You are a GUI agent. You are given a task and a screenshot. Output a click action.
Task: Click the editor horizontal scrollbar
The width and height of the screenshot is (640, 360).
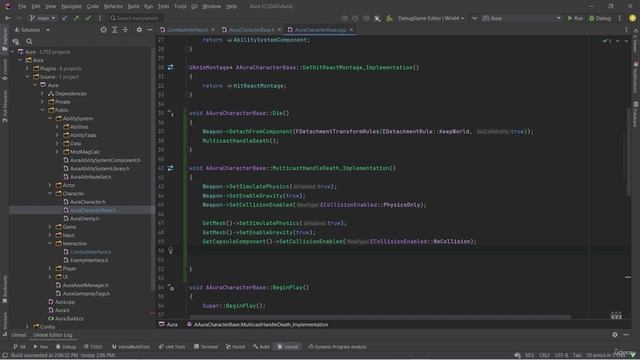click(380, 317)
